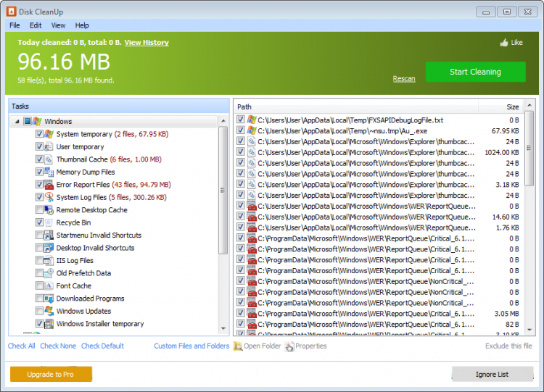Click the Recycle Bin task icon
Viewport: 544px width, 392px height.
pyautogui.click(x=49, y=222)
